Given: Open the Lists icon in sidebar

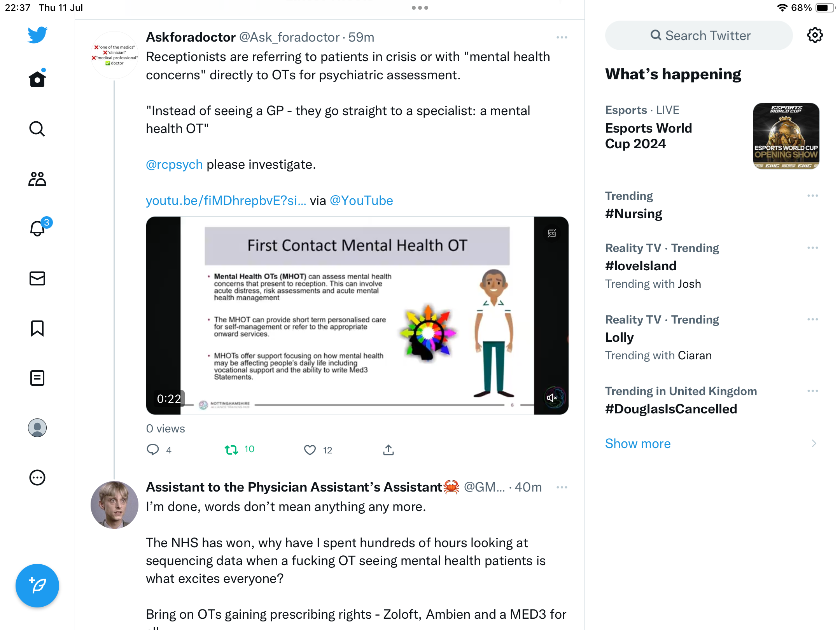Looking at the screenshot, I should click(x=37, y=378).
